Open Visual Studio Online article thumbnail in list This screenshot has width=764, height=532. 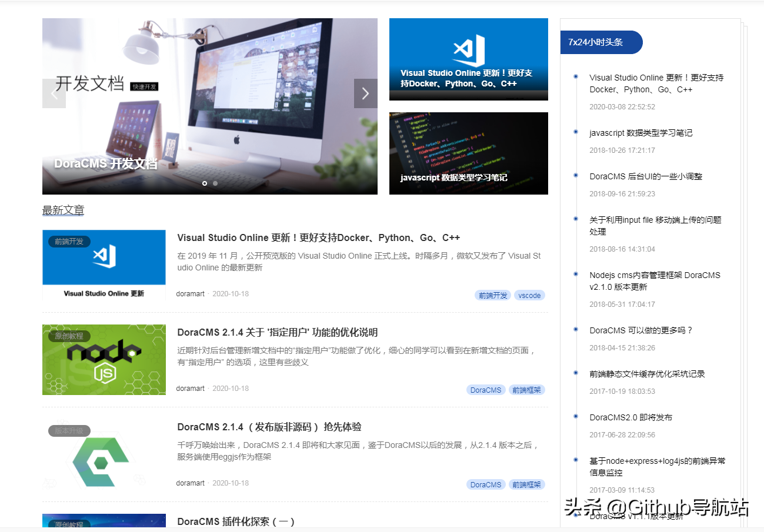point(104,265)
